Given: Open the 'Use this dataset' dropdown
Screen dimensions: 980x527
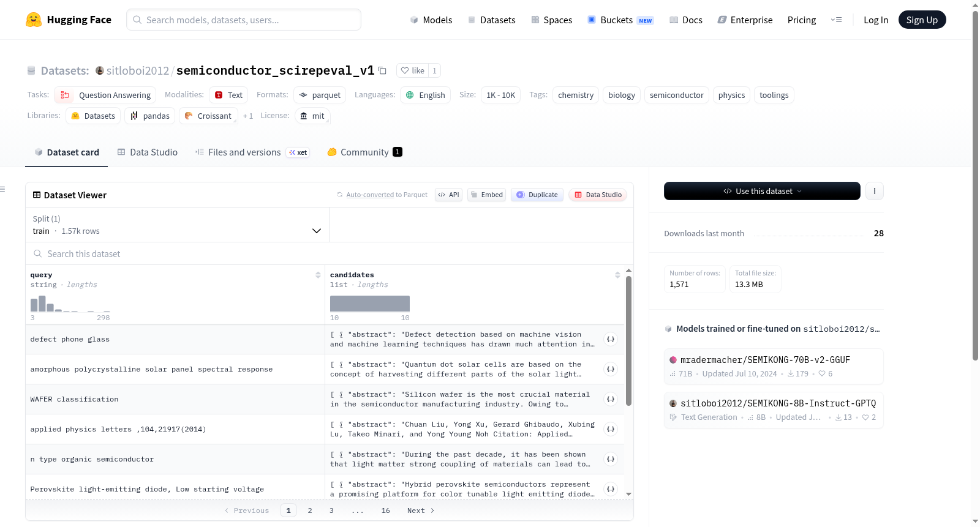Looking at the screenshot, I should click(x=762, y=191).
